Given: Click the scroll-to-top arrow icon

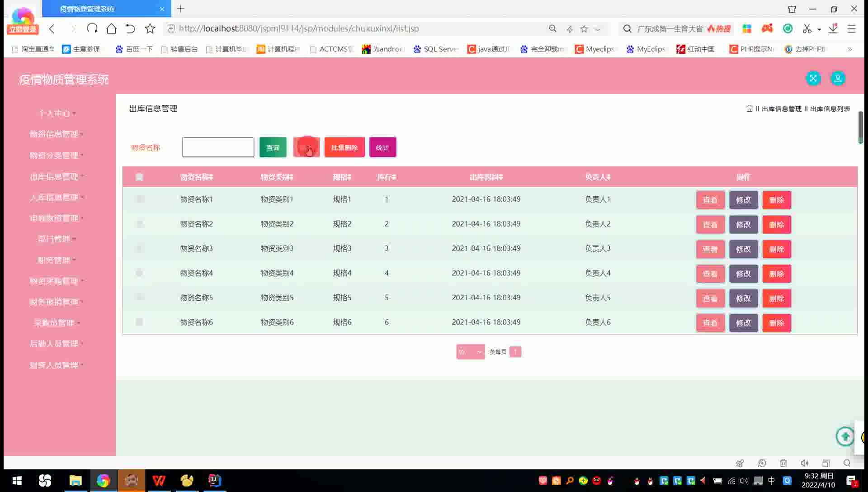Looking at the screenshot, I should (x=845, y=436).
